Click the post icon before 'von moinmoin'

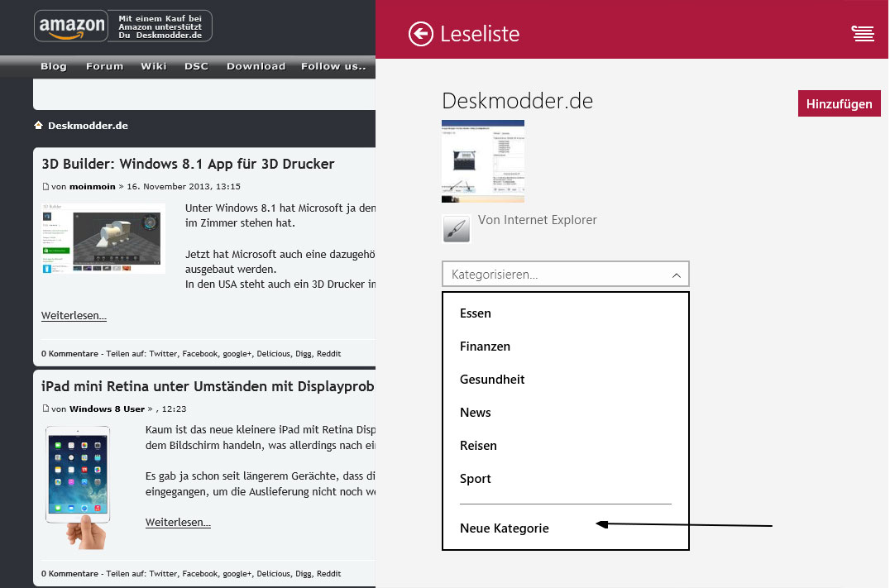click(x=45, y=187)
